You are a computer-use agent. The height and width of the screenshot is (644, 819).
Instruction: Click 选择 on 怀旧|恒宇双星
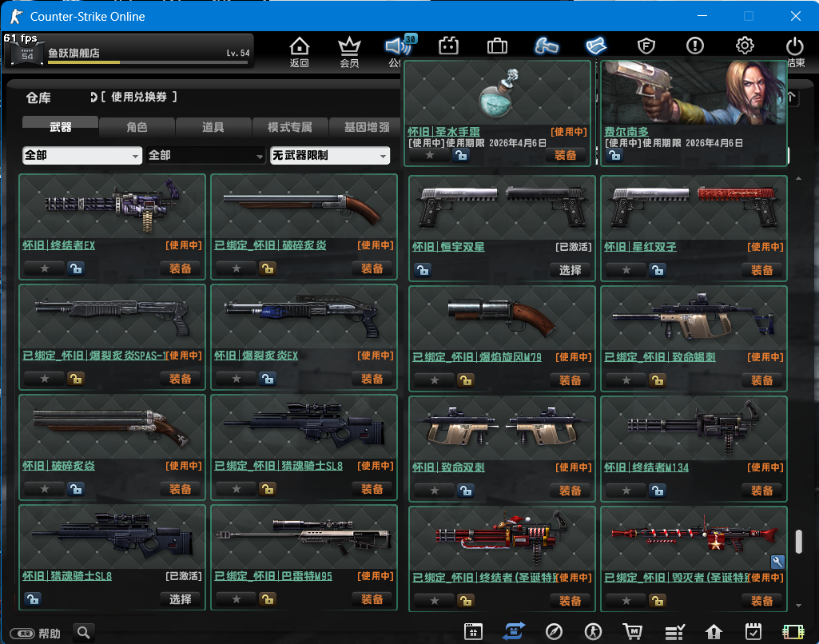coord(571,270)
